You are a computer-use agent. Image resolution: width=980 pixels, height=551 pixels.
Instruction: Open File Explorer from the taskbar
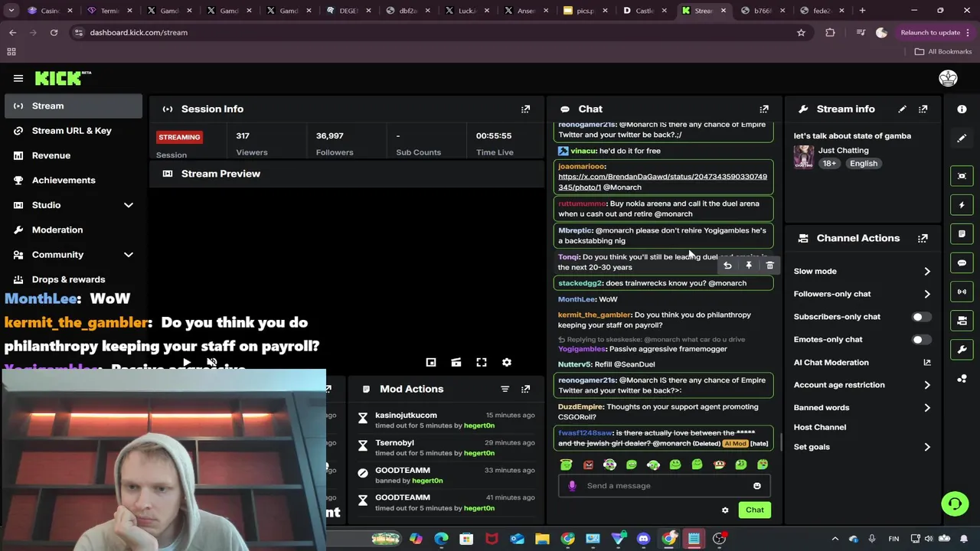coord(542,540)
